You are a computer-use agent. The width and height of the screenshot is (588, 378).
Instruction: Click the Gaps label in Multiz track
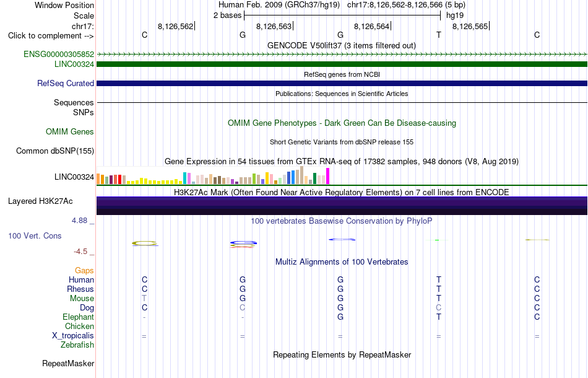(x=84, y=270)
